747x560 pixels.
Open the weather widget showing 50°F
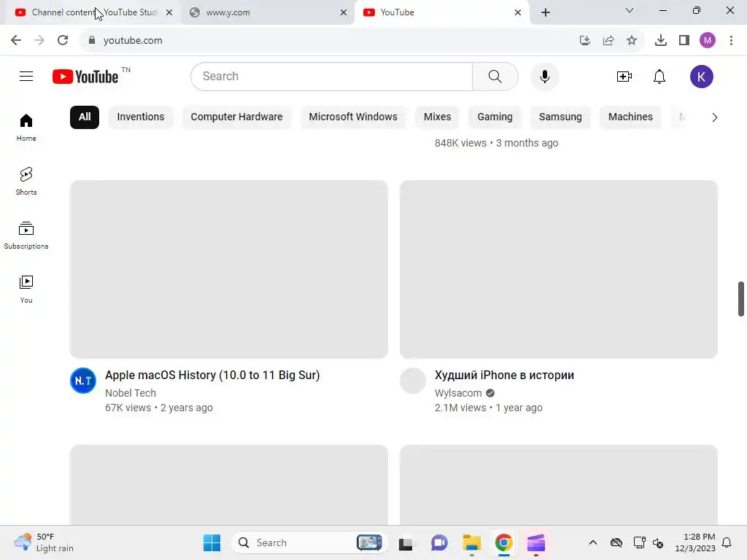(x=44, y=542)
